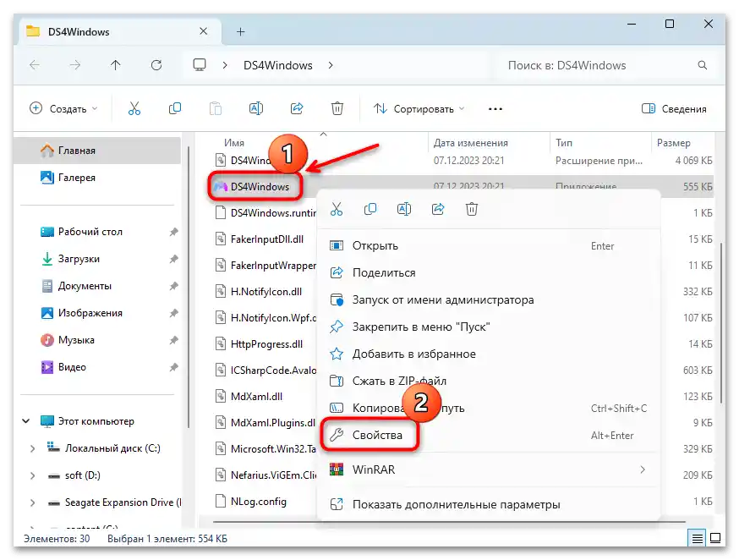The width and height of the screenshot is (739, 560).
Task: Go up one folder level
Action: (x=116, y=65)
